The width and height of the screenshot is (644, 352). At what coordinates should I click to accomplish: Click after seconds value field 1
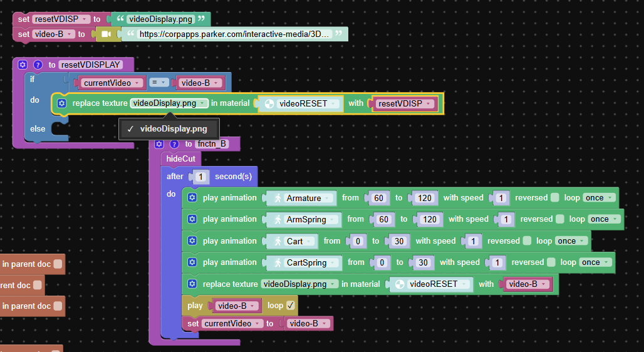(x=200, y=177)
